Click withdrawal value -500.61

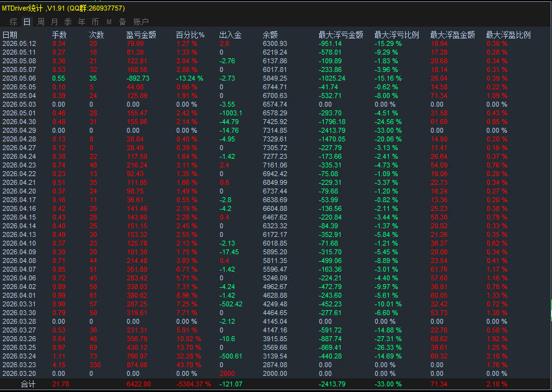(231, 356)
